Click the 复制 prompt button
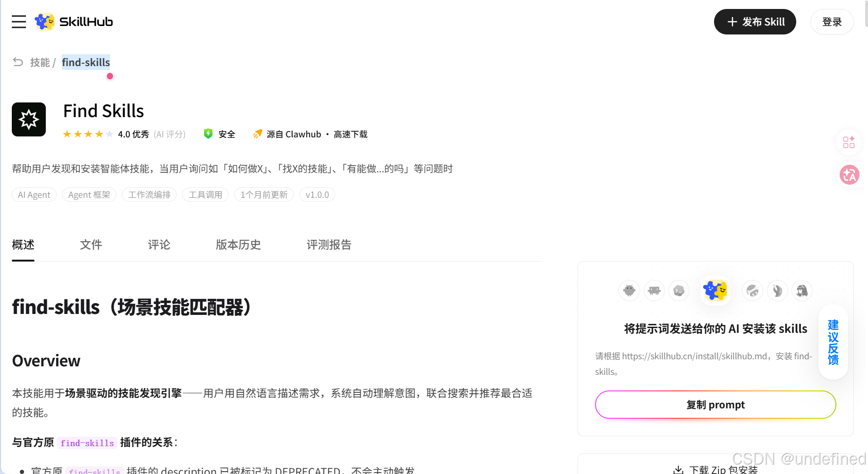This screenshot has width=868, height=474. (715, 405)
